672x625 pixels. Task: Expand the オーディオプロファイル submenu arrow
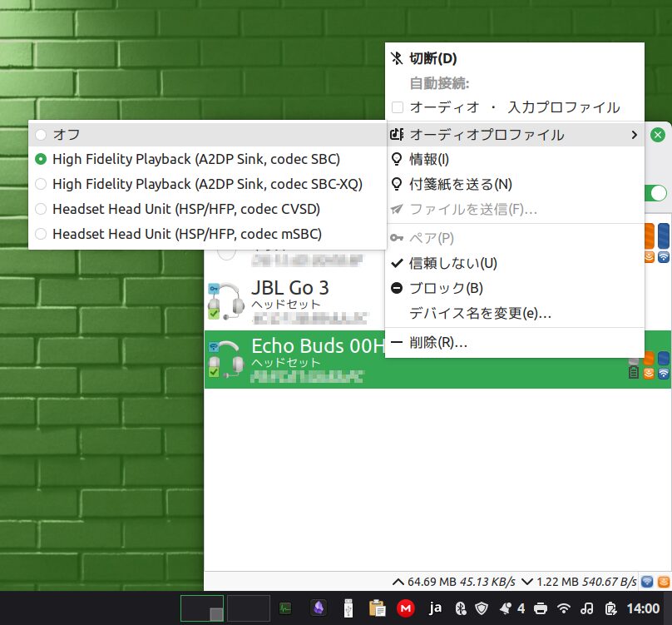pos(635,135)
